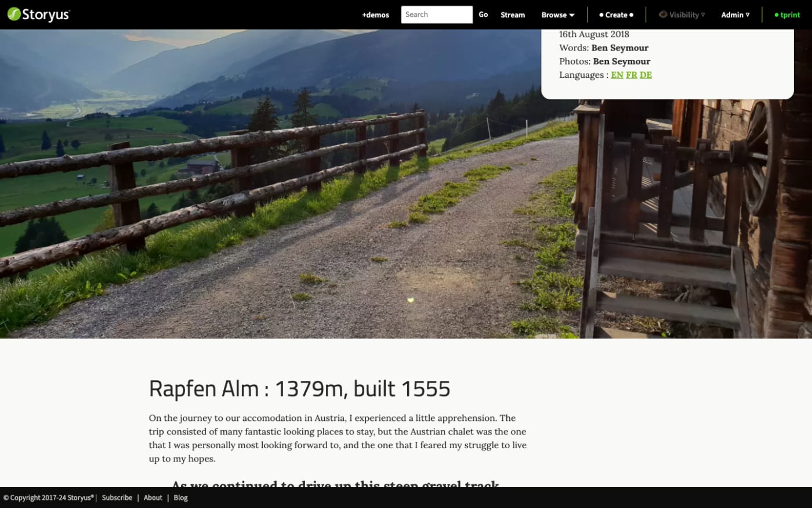The width and height of the screenshot is (812, 508).
Task: Expand the Admin dropdown
Action: 735,15
